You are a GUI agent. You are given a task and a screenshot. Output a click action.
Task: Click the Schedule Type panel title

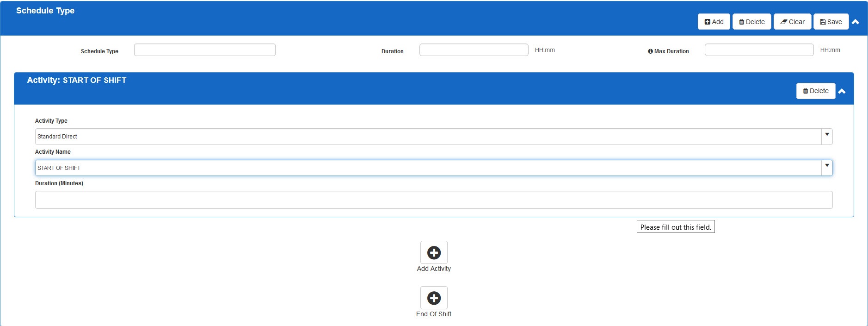45,11
